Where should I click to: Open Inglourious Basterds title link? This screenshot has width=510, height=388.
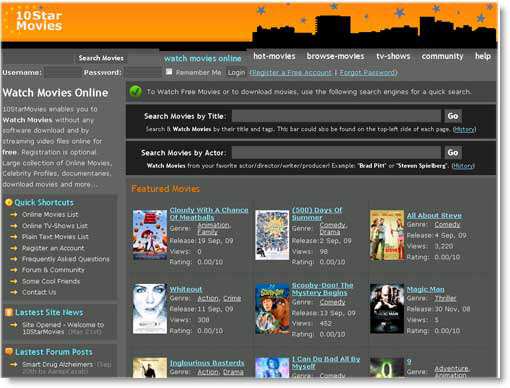(207, 363)
